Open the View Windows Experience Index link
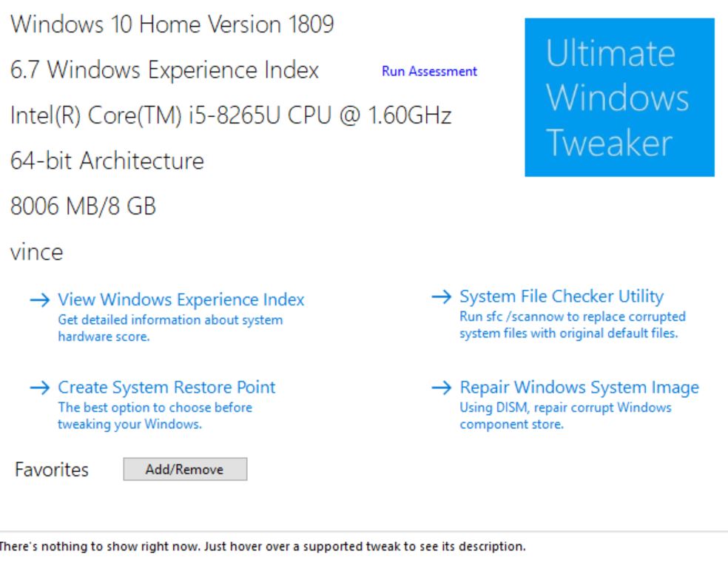The image size is (728, 588). click(x=181, y=300)
